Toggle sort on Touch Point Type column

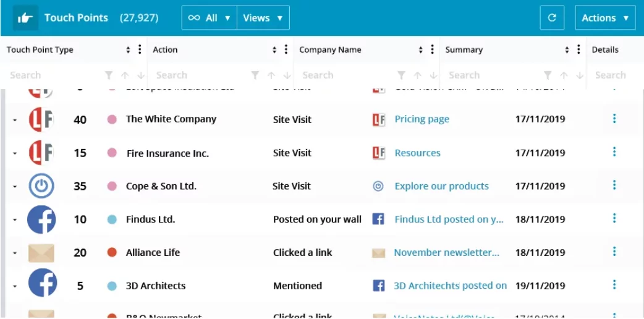(128, 49)
